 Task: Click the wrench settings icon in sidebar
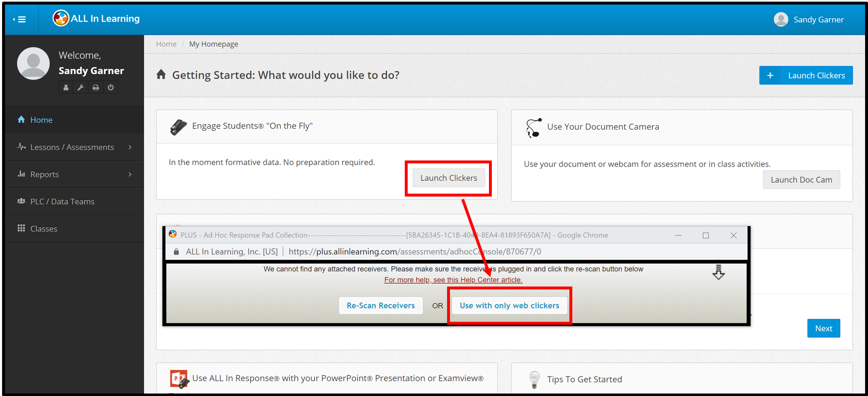80,87
